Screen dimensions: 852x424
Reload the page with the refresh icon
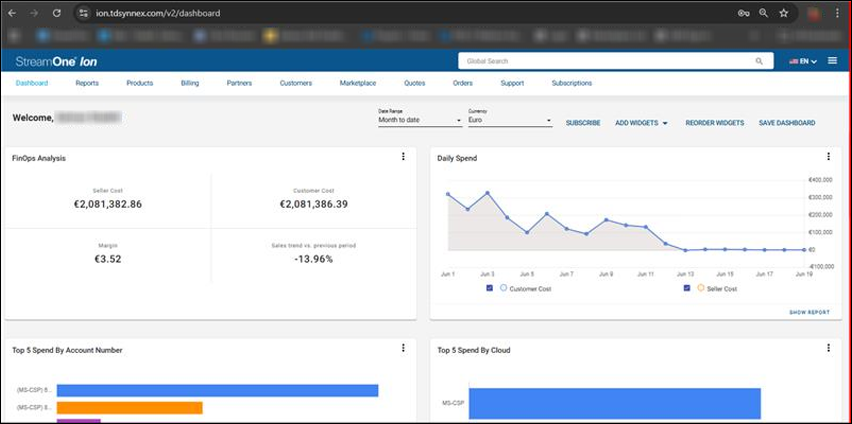(57, 13)
